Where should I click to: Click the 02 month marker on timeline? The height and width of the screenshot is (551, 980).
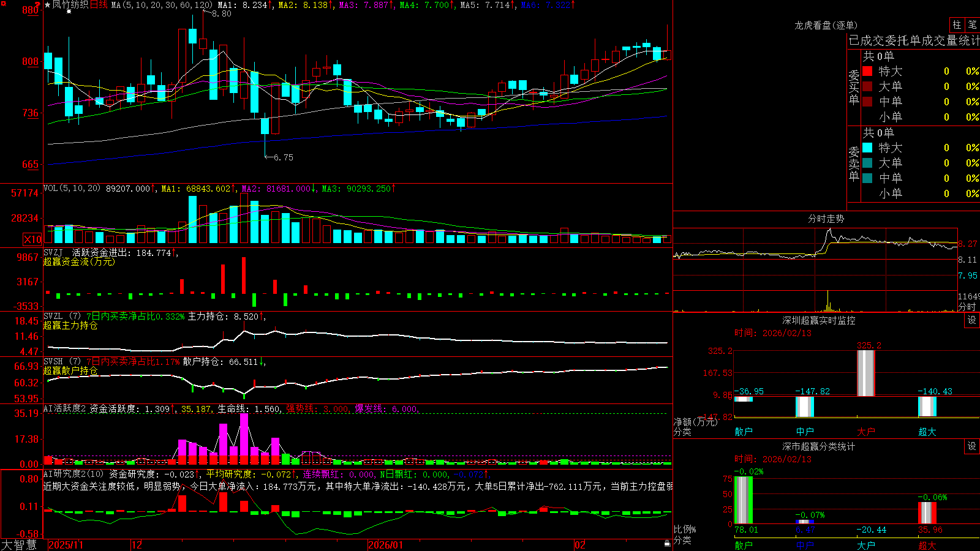580,545
